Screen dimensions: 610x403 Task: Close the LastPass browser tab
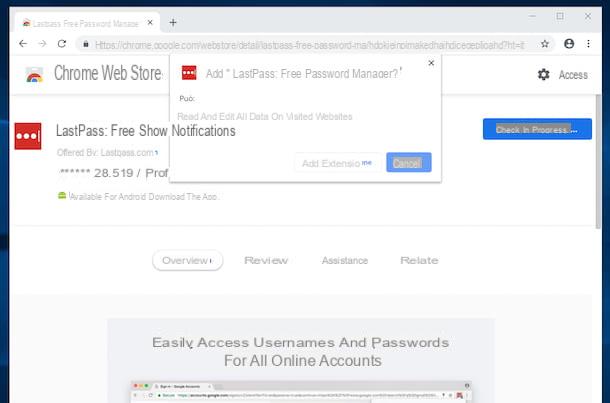(150, 23)
